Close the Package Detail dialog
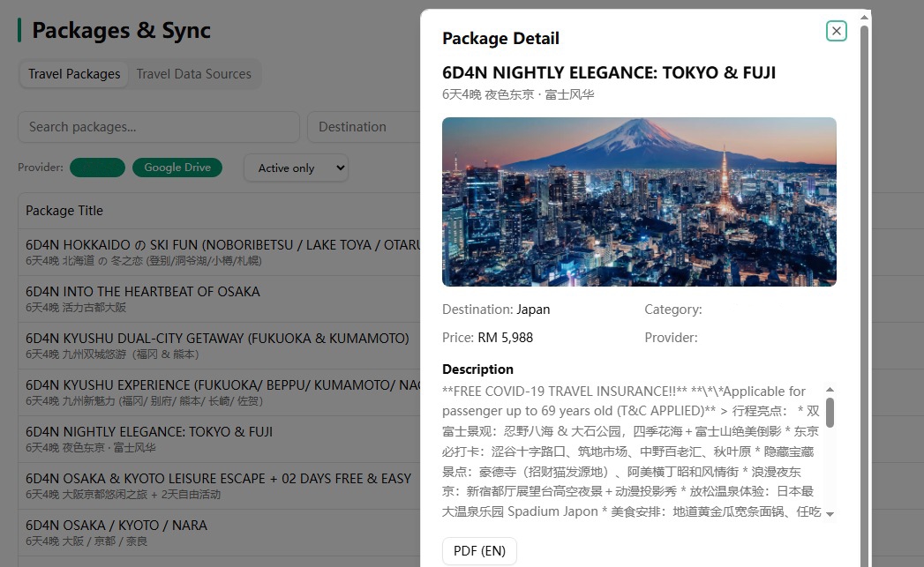Screen dimensions: 924x567 pos(836,30)
